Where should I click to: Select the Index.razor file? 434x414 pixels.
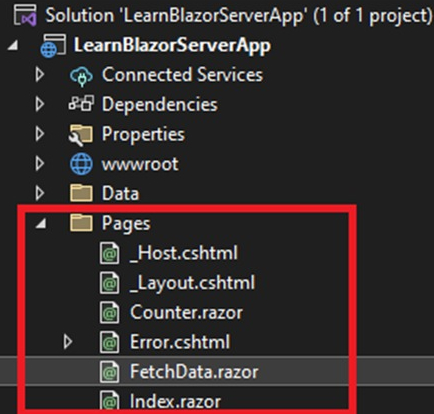175,401
